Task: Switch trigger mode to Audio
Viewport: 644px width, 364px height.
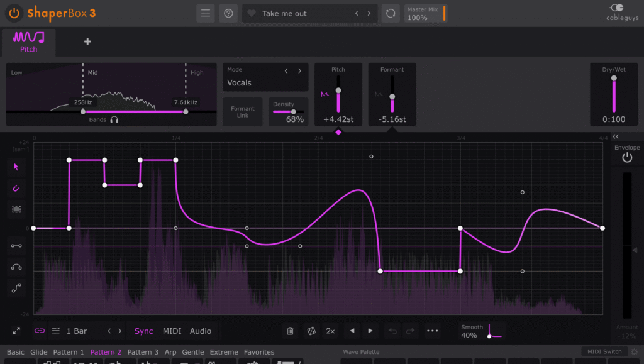Action: pos(201,331)
